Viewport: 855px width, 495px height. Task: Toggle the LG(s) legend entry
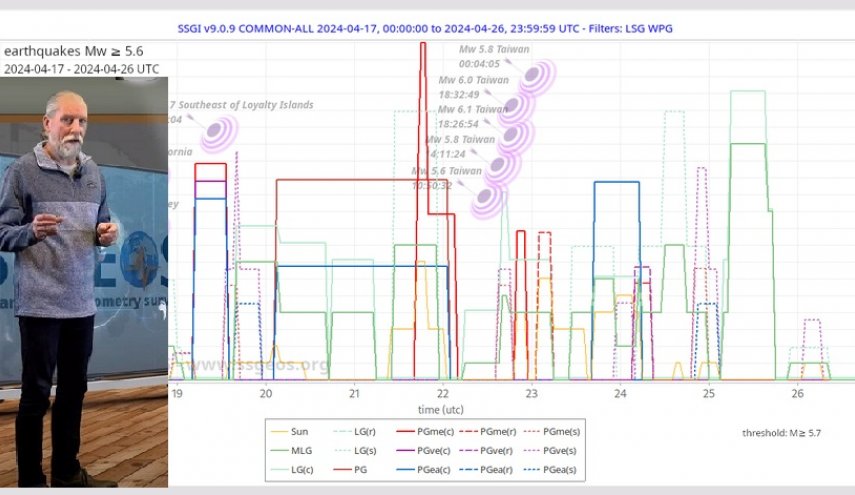point(354,451)
